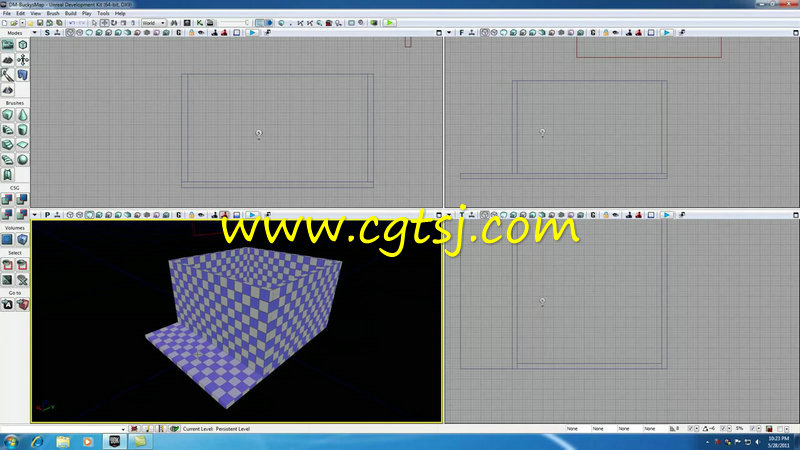Click Hide Selected Actors under Select
The height and width of the screenshot is (450, 800).
pyautogui.click(x=22, y=265)
